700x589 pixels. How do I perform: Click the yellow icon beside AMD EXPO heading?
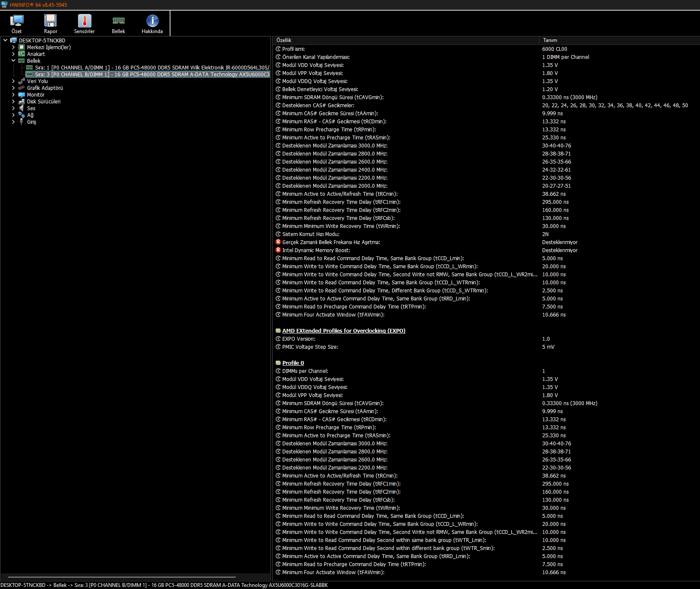point(278,331)
